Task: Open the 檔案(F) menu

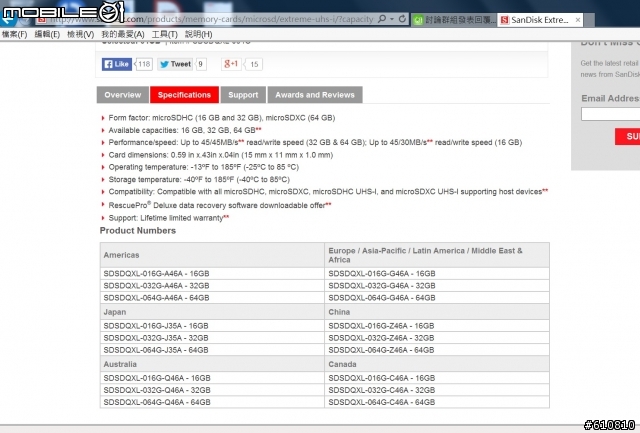Action: [x=15, y=34]
